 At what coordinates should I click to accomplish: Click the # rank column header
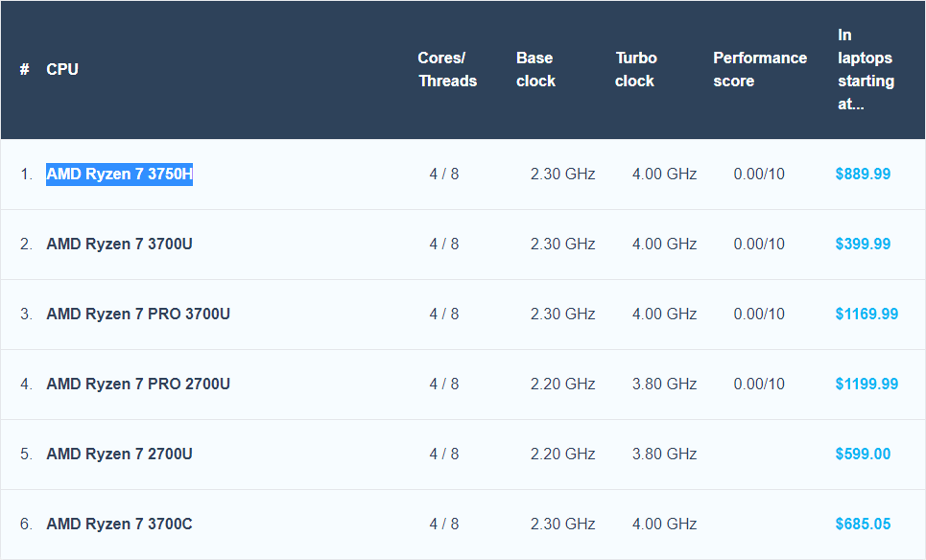24,69
